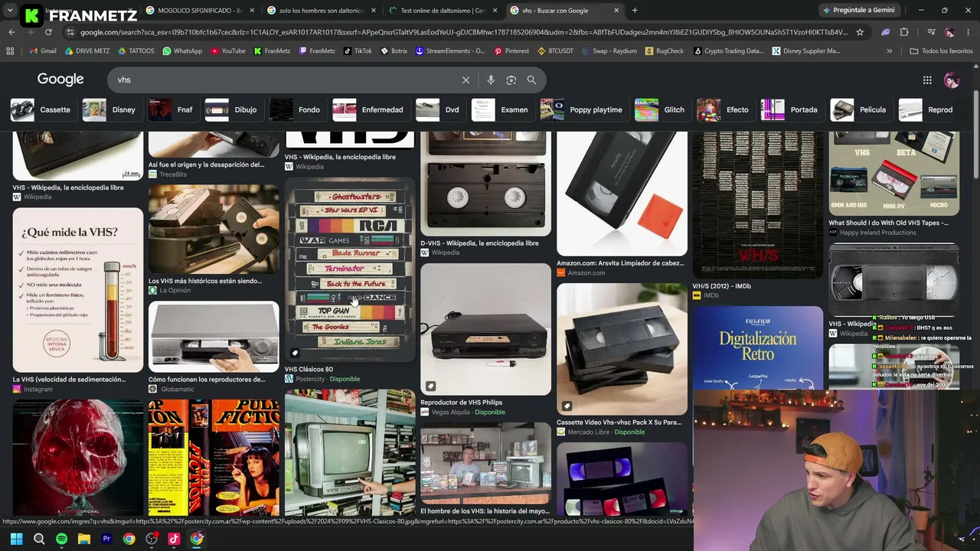Clear the vhs search query
The height and width of the screenshot is (551, 980).
click(465, 80)
